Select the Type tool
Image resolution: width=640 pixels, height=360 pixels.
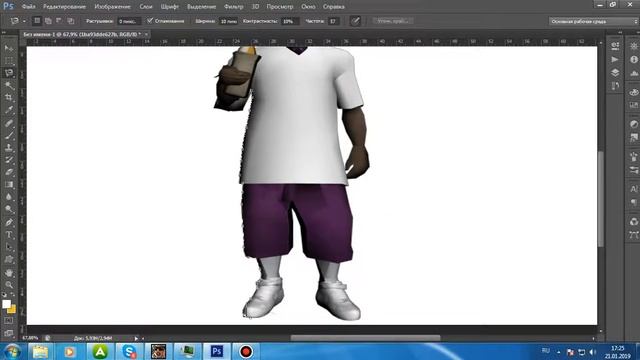[9, 235]
